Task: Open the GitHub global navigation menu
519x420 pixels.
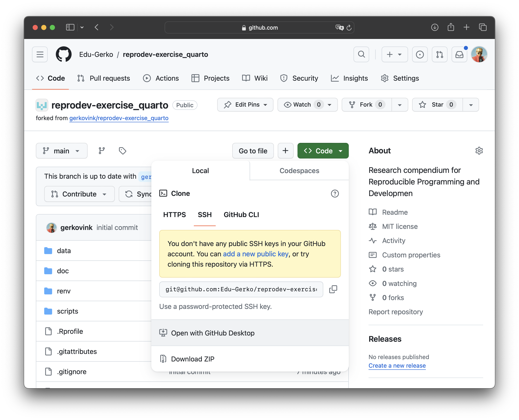Action: (x=40, y=54)
